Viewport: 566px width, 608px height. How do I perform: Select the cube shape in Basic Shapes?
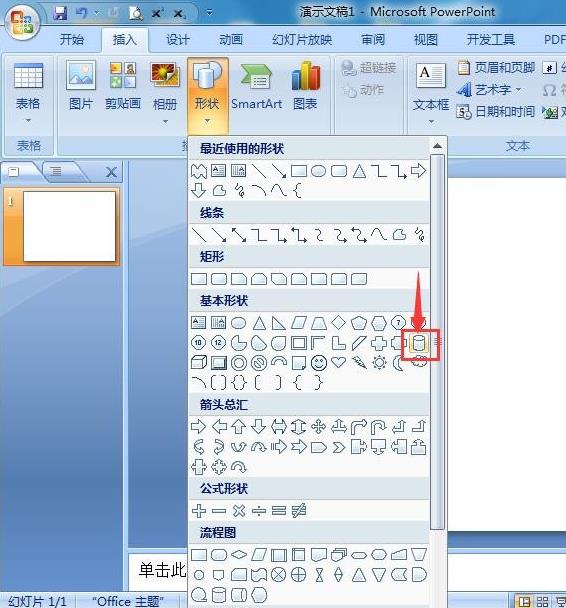(199, 363)
